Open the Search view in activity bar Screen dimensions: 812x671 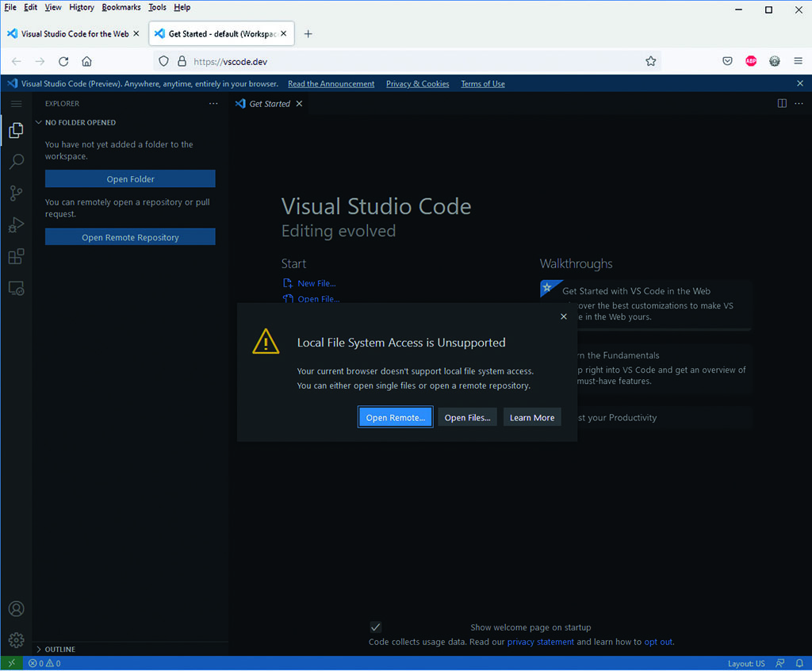(x=16, y=162)
